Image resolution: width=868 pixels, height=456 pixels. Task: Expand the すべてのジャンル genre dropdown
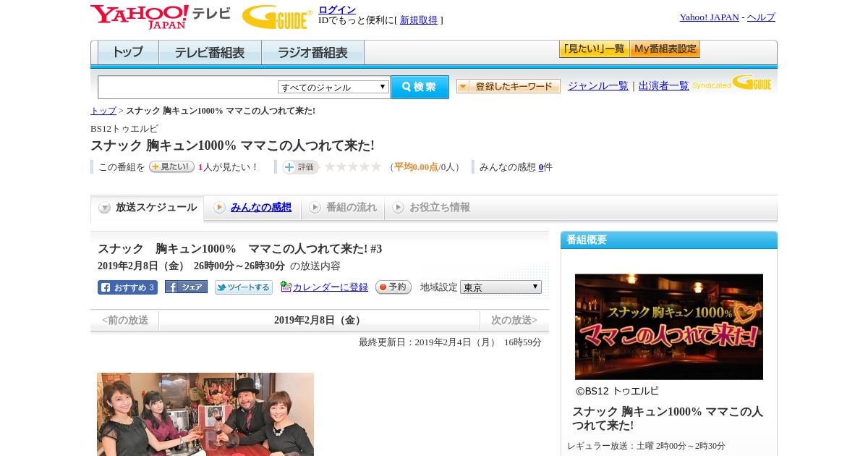click(x=333, y=87)
